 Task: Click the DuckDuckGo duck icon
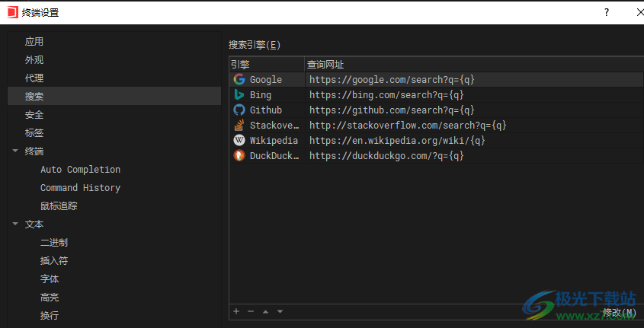point(239,155)
